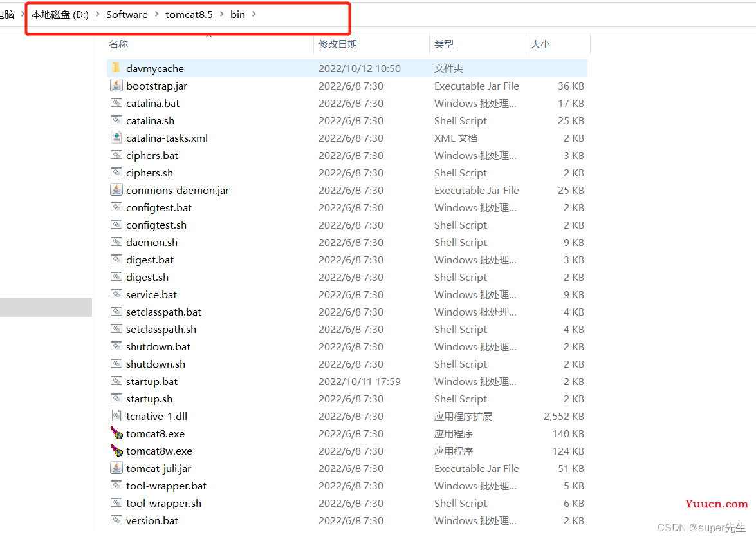Expand the chevron after 本地磁盘 (D:)
756x539 pixels.
97,14
